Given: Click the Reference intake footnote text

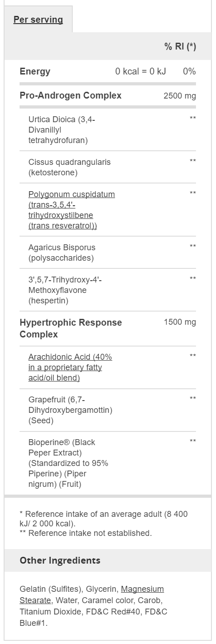Looking at the screenshot, I should coord(104,523).
